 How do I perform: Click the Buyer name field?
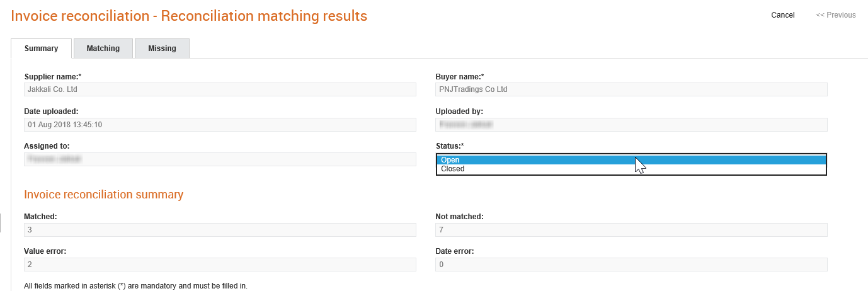point(631,89)
